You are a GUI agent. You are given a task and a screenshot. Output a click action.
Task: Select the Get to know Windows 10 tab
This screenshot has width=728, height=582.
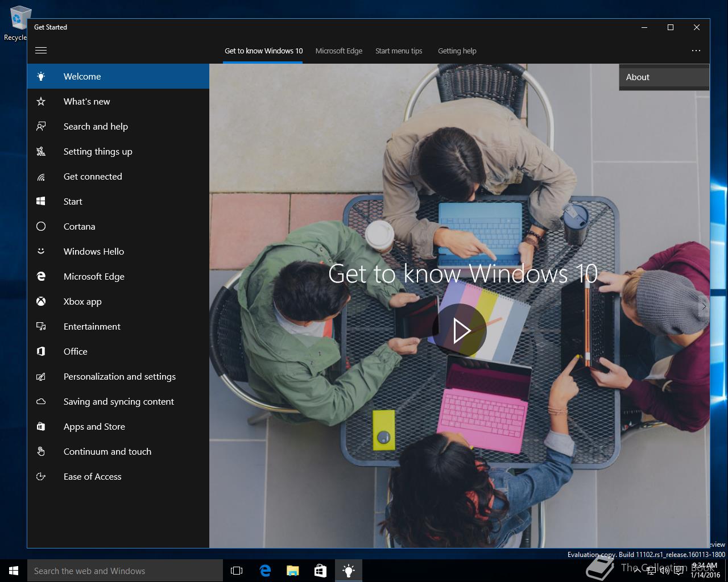[263, 51]
